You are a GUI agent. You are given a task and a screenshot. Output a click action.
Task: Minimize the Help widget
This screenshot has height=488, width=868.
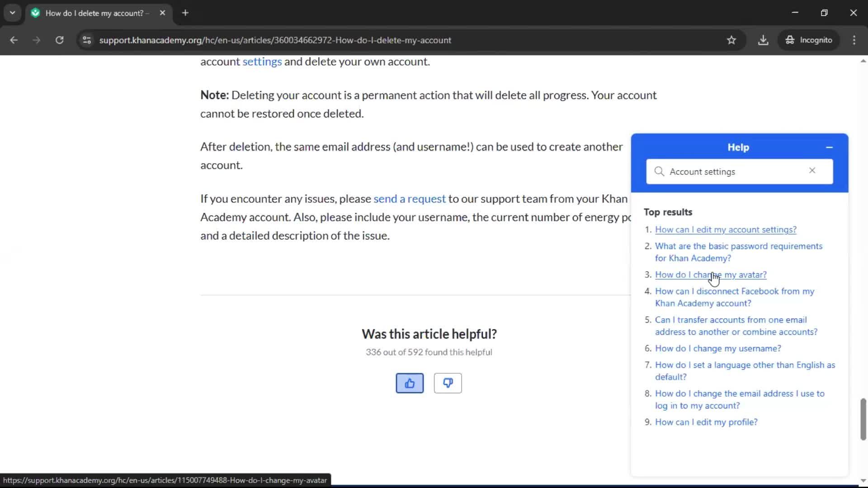829,147
